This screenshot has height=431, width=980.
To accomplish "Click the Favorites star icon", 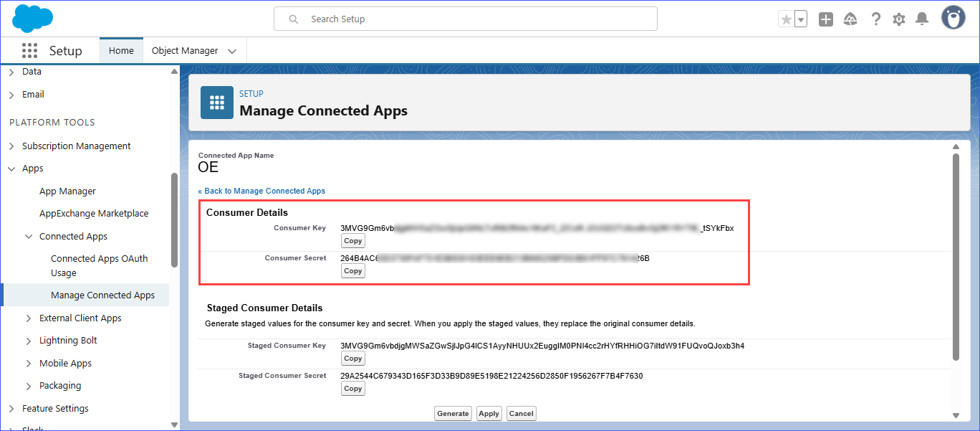I will pyautogui.click(x=786, y=19).
